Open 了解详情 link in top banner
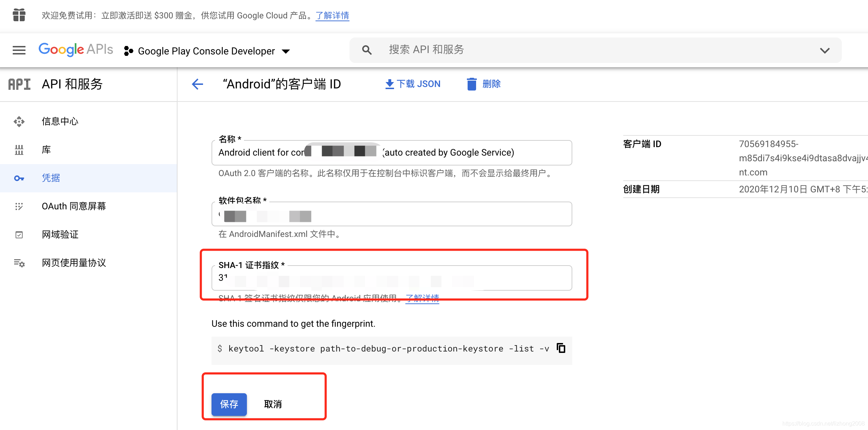This screenshot has height=430, width=868. pos(332,16)
